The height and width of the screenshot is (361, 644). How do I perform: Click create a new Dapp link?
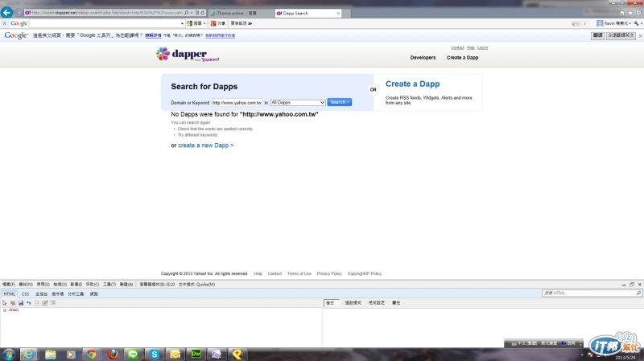(206, 146)
